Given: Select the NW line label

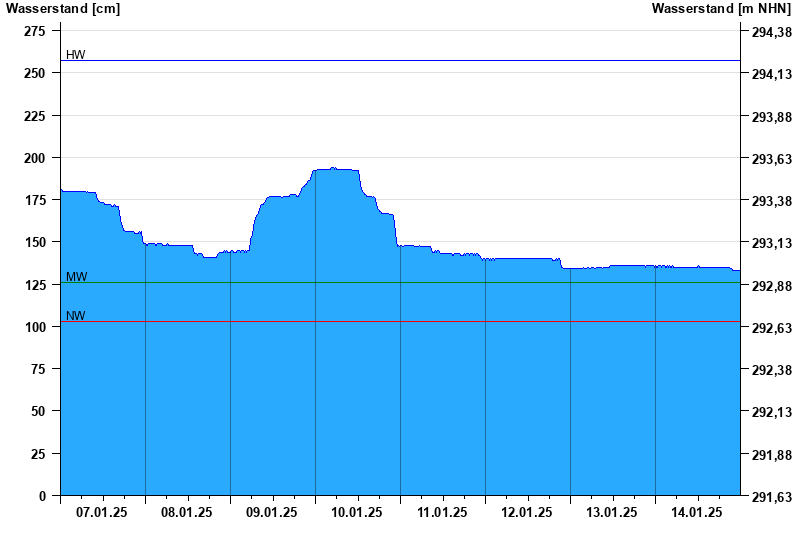Looking at the screenshot, I should coord(76,316).
